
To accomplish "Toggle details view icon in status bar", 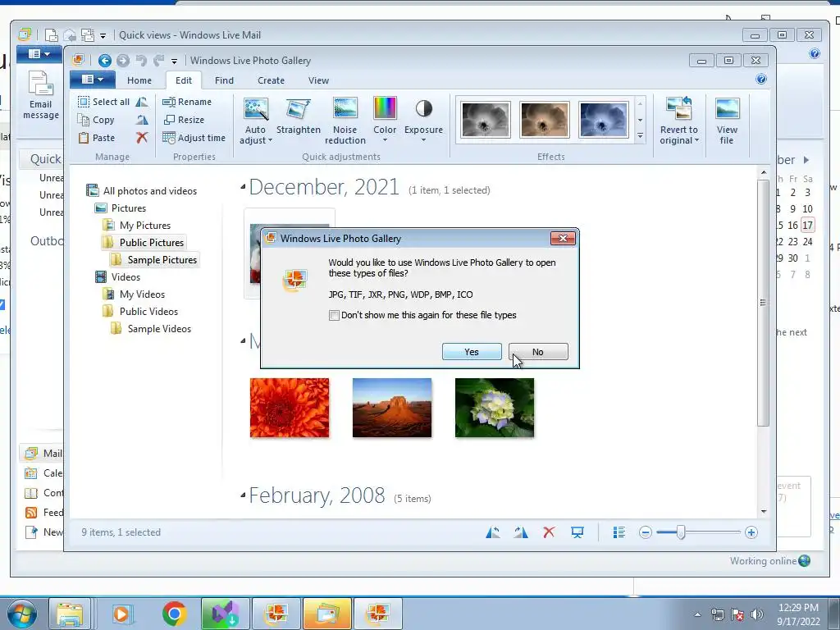I will click(x=619, y=532).
